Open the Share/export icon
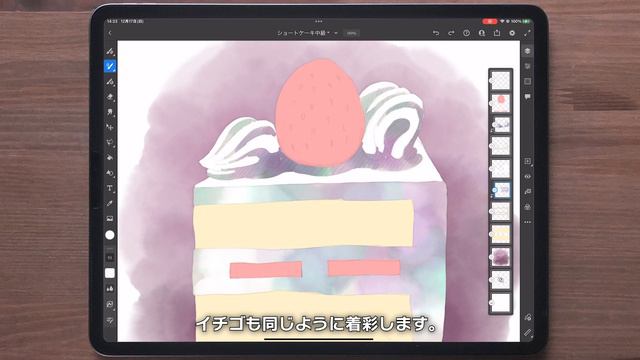 click(497, 33)
